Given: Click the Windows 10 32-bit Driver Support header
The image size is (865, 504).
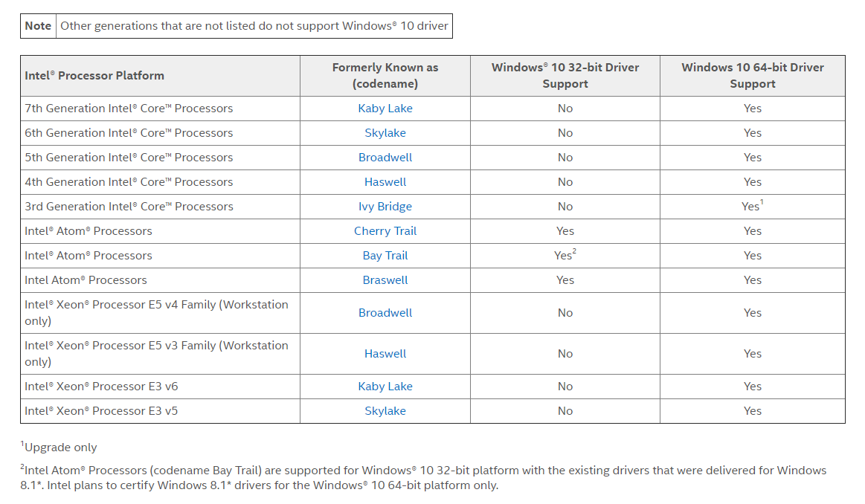Looking at the screenshot, I should pos(565,75).
